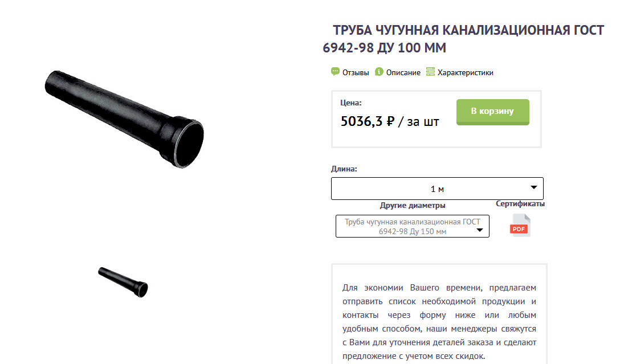620x364 pixels.
Task: Open the PDF certificate icon
Action: pos(520,225)
